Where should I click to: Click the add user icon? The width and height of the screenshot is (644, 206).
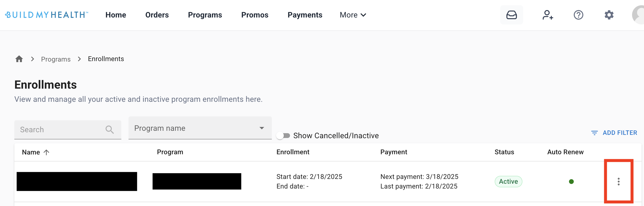point(547,15)
